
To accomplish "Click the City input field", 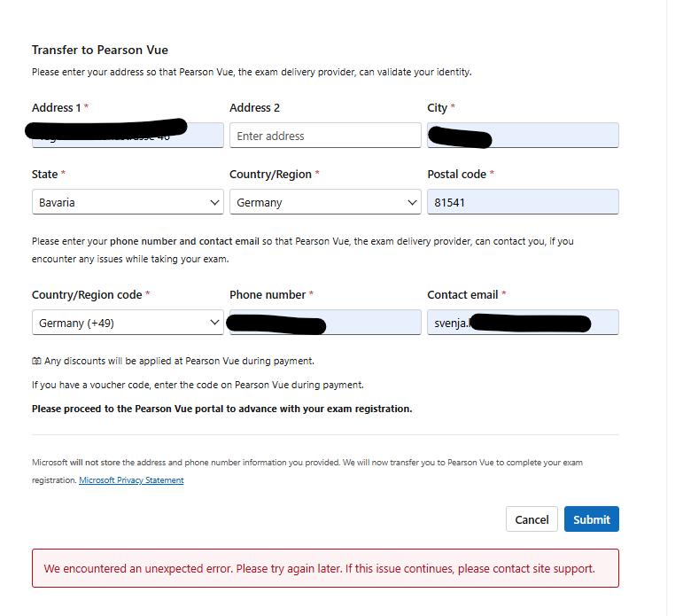I will [x=523, y=135].
